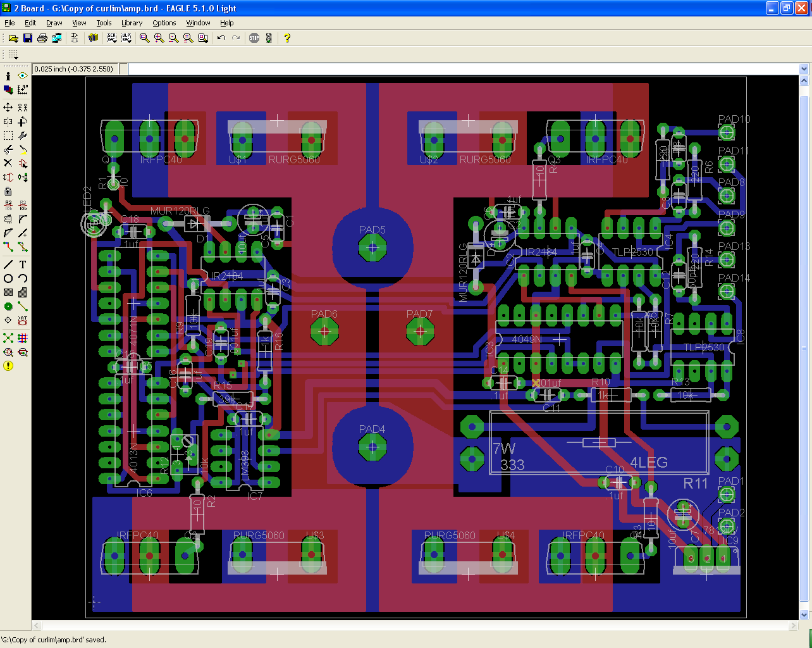The image size is (812, 648).
Task: Undo the last action
Action: 221,38
